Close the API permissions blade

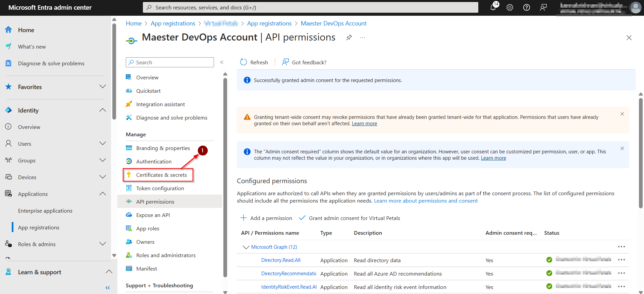[x=629, y=38]
